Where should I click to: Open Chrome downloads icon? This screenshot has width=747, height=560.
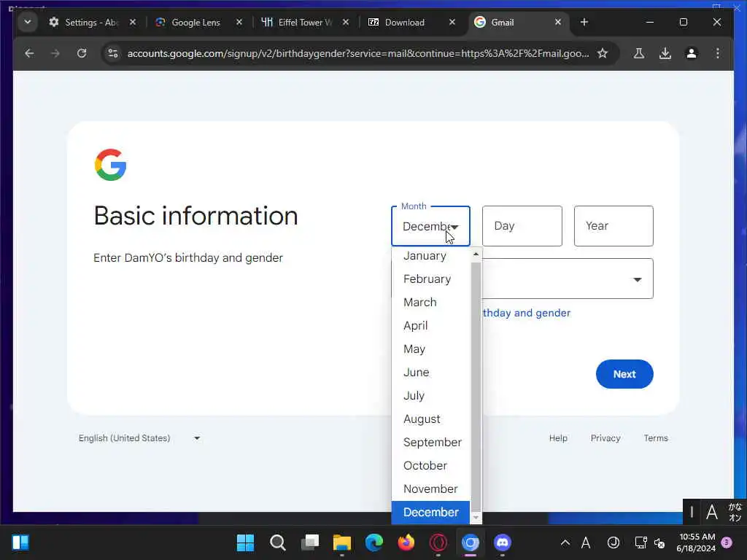point(665,53)
